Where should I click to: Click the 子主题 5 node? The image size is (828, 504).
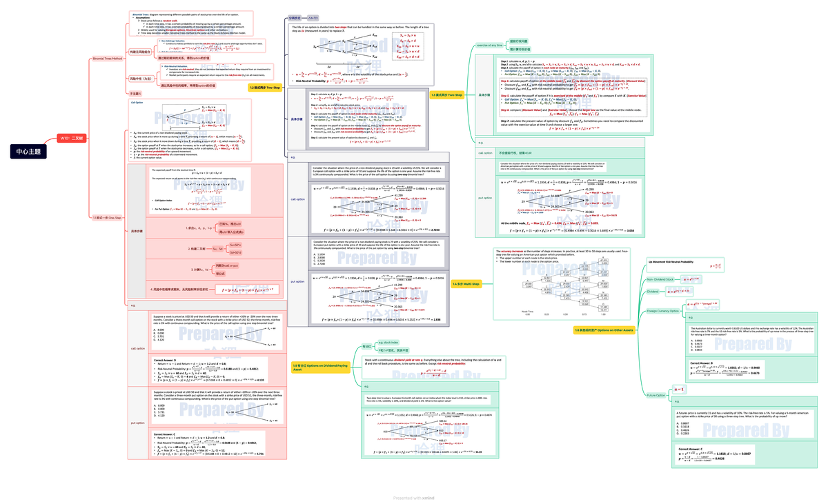[x=136, y=93]
